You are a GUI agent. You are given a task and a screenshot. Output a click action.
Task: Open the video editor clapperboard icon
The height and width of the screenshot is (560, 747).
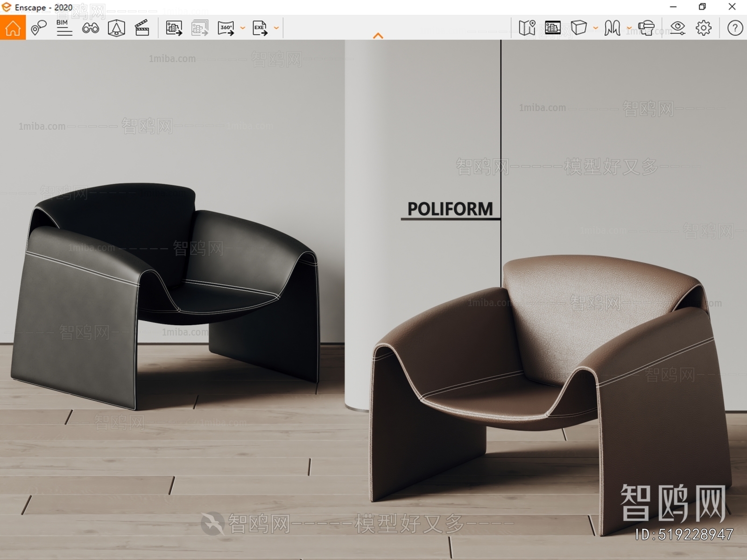click(x=142, y=28)
